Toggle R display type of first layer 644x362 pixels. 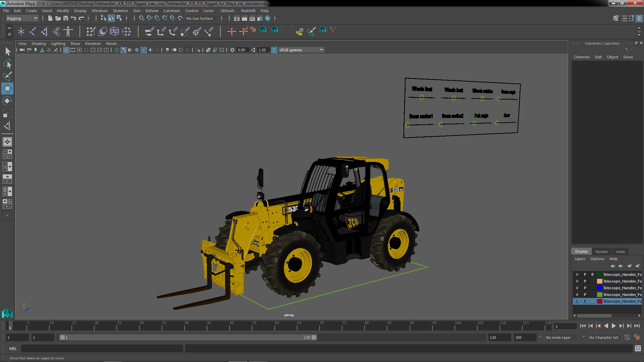[x=593, y=275]
